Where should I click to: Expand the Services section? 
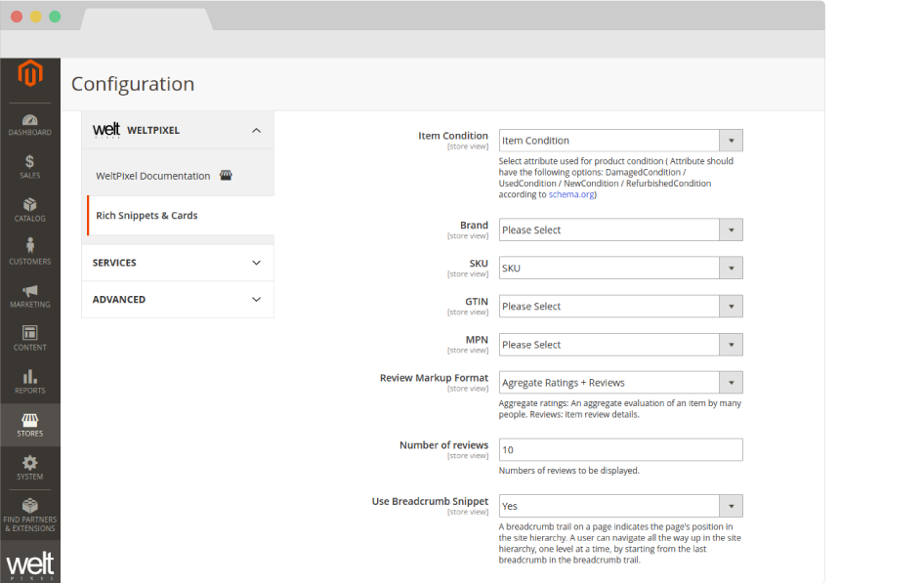click(x=256, y=263)
